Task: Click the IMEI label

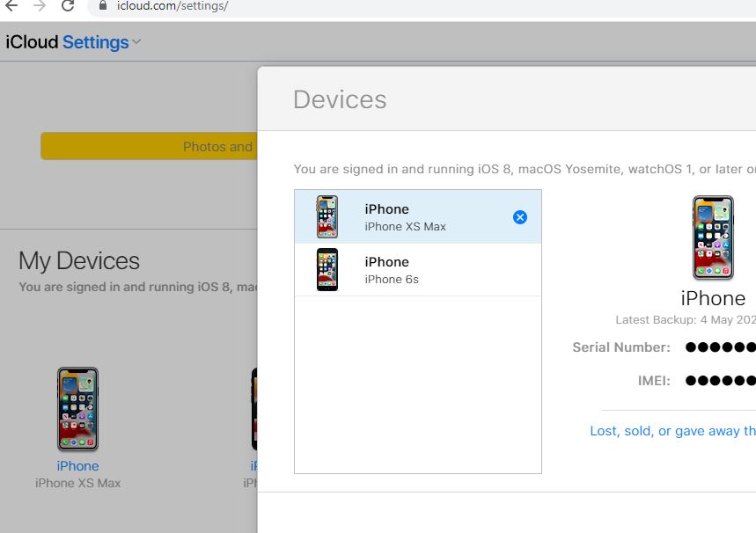Action: tap(654, 381)
